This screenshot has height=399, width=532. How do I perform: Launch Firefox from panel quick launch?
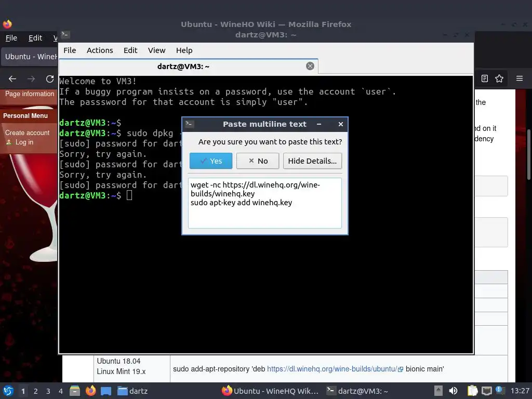pos(90,391)
